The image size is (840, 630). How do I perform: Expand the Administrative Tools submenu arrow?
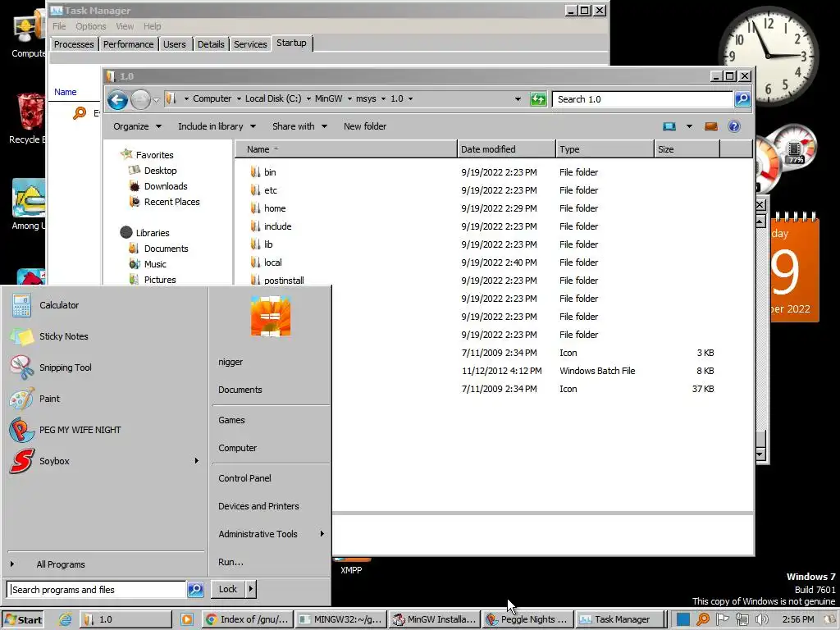pyautogui.click(x=322, y=533)
